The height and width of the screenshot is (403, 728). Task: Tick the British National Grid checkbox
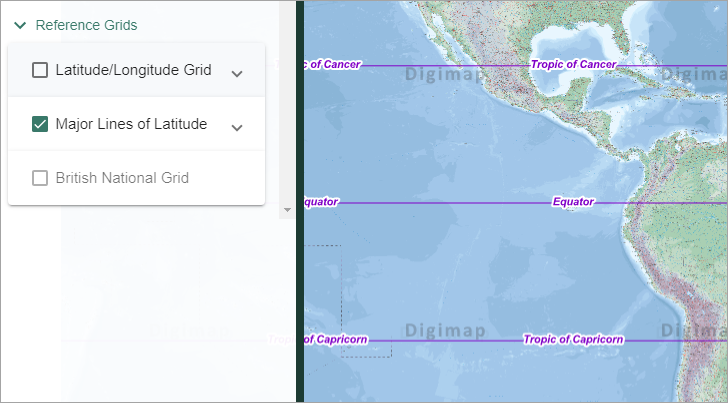point(40,178)
